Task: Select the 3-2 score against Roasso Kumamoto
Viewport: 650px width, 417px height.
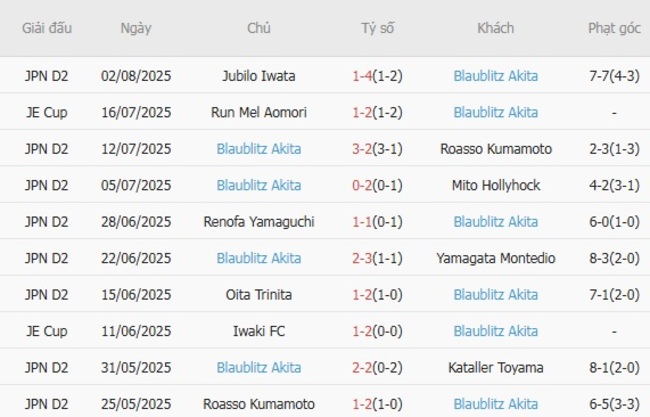Action: pyautogui.click(x=364, y=149)
